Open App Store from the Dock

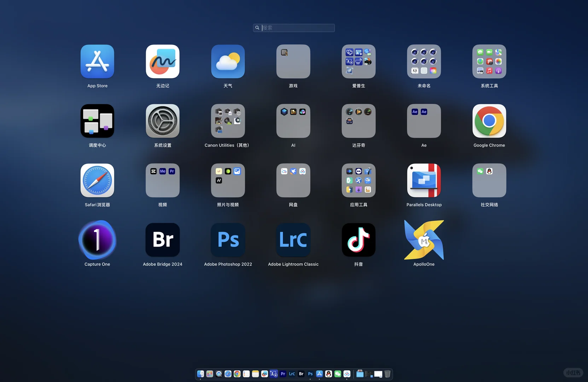pos(320,374)
